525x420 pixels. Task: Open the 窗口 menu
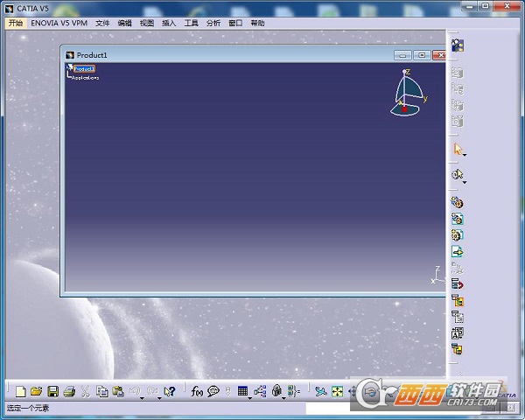coord(235,23)
